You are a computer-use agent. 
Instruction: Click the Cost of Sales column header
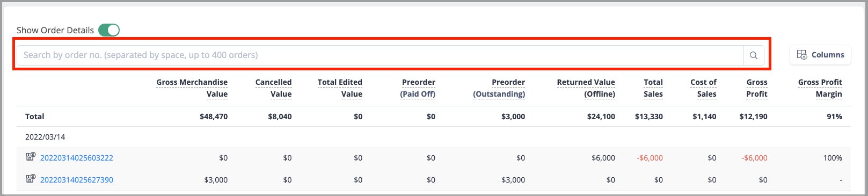pyautogui.click(x=704, y=88)
